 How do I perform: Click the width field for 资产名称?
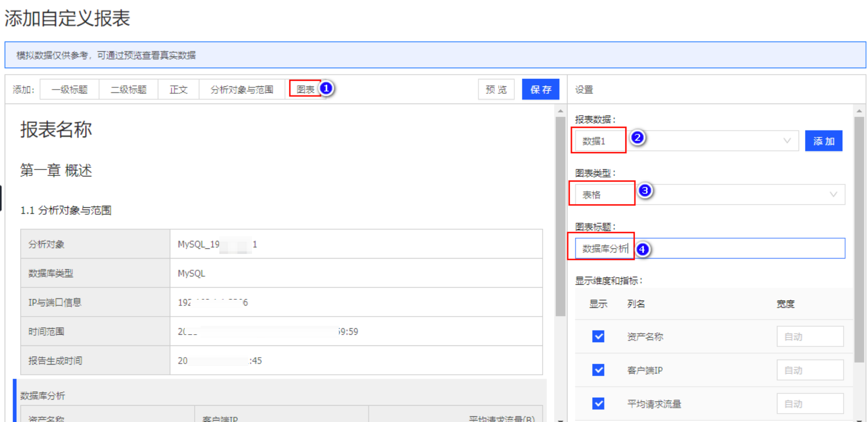pos(810,337)
